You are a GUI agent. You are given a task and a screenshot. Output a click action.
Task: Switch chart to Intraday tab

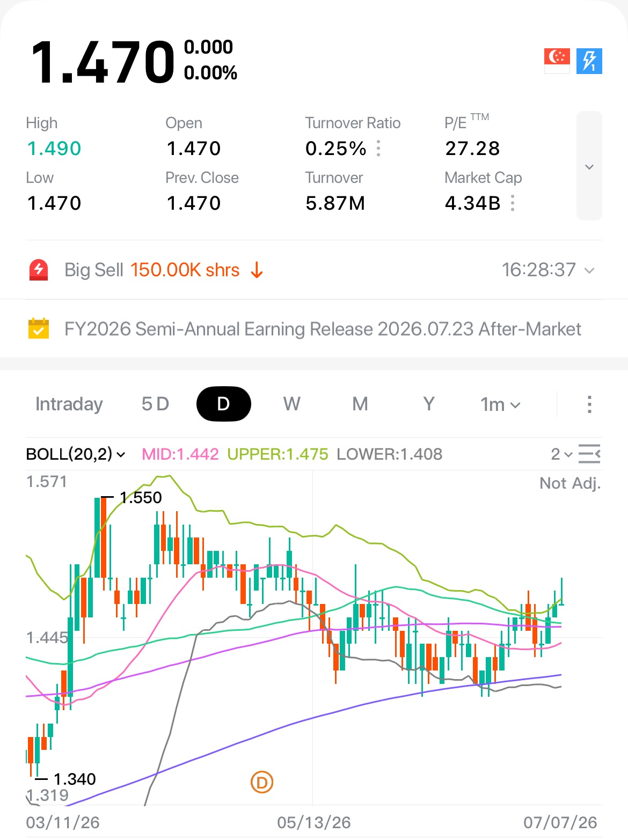point(69,404)
